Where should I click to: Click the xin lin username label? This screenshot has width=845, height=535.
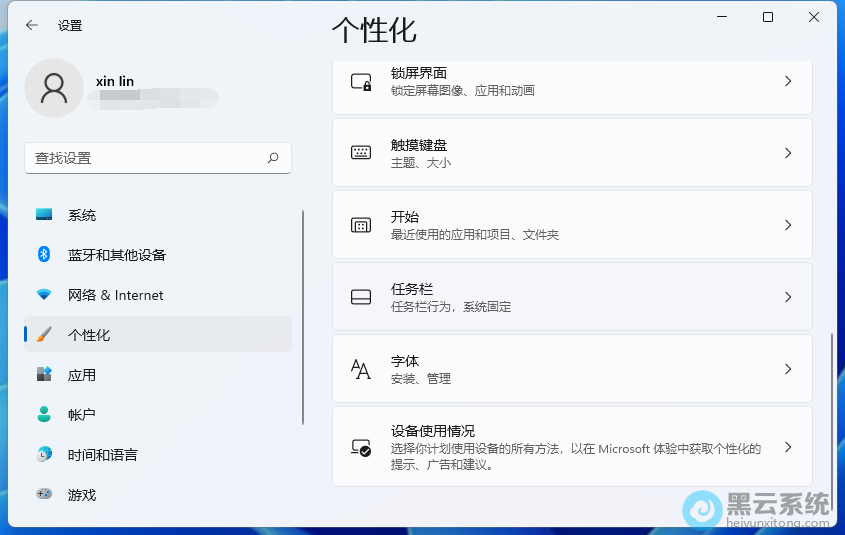tap(115, 81)
